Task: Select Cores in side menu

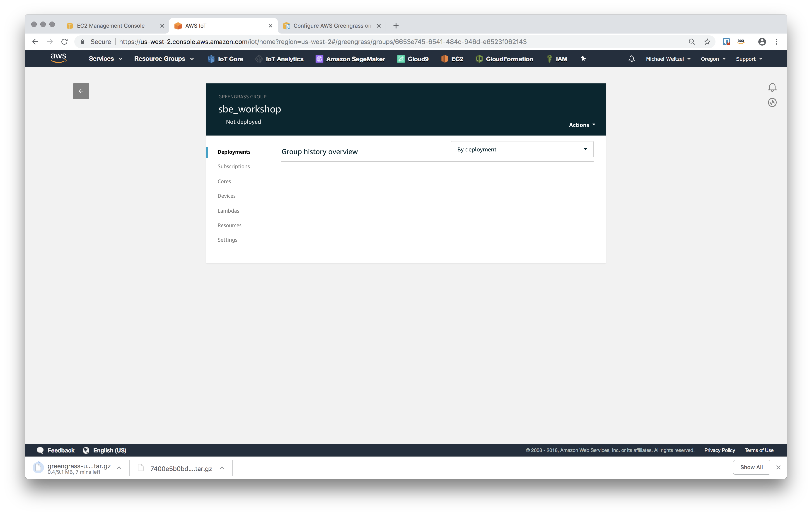Action: (224, 181)
